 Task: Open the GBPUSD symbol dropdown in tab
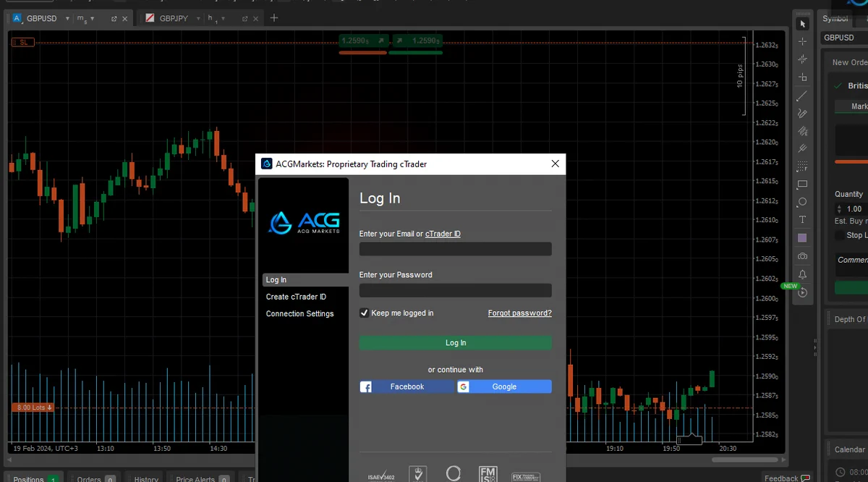pyautogui.click(x=67, y=19)
